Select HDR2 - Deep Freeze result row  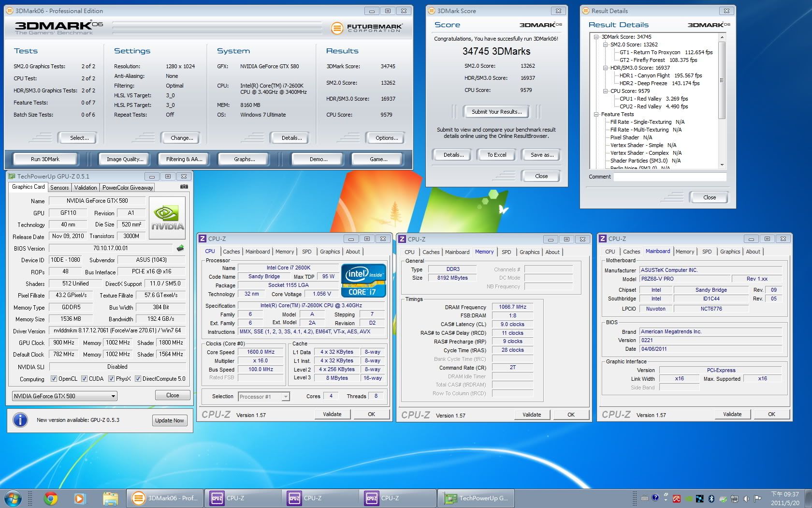coord(659,83)
